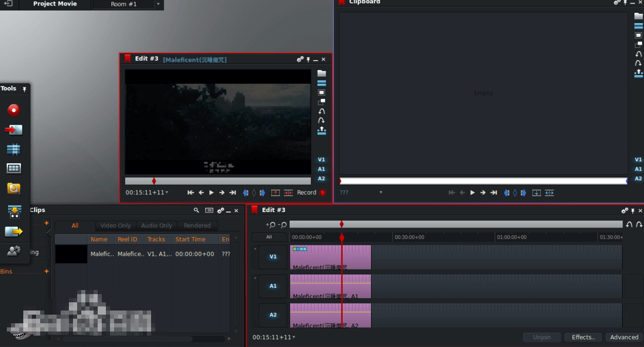Open the Import clips tool with red arrow
The image size is (644, 347).
click(14, 130)
